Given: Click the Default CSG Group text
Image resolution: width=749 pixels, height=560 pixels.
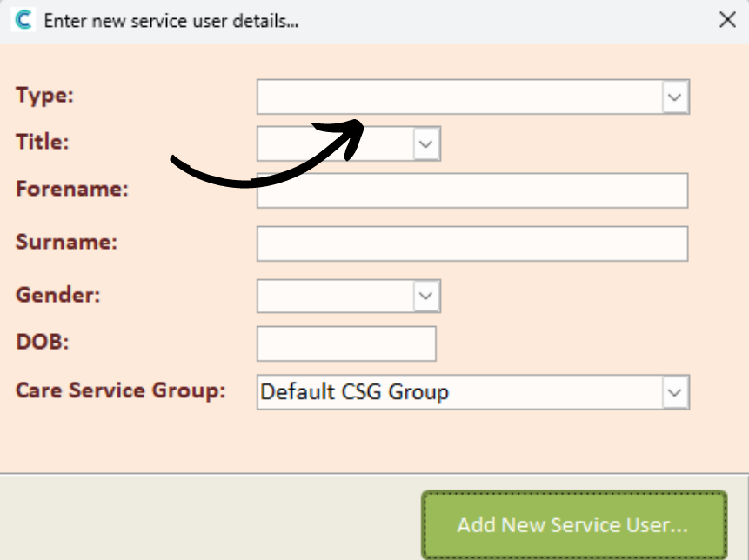Looking at the screenshot, I should point(355,392).
